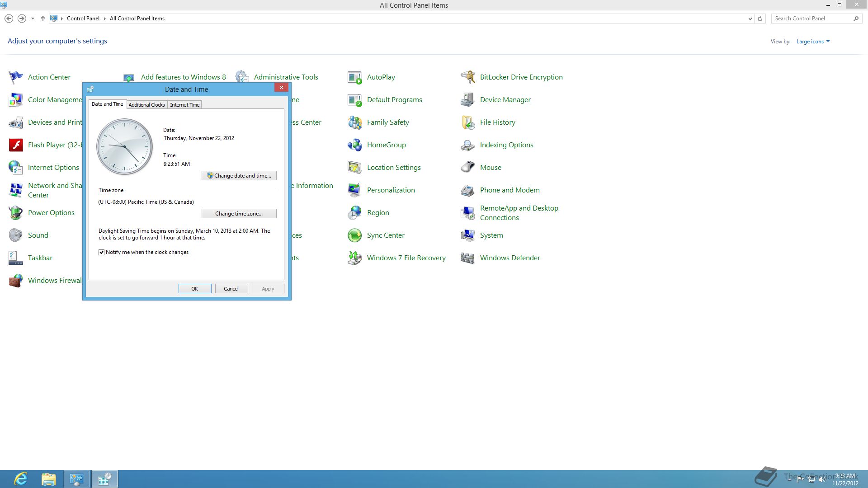Open Internet Options globe icon
This screenshot has width=868, height=488.
pos(16,168)
